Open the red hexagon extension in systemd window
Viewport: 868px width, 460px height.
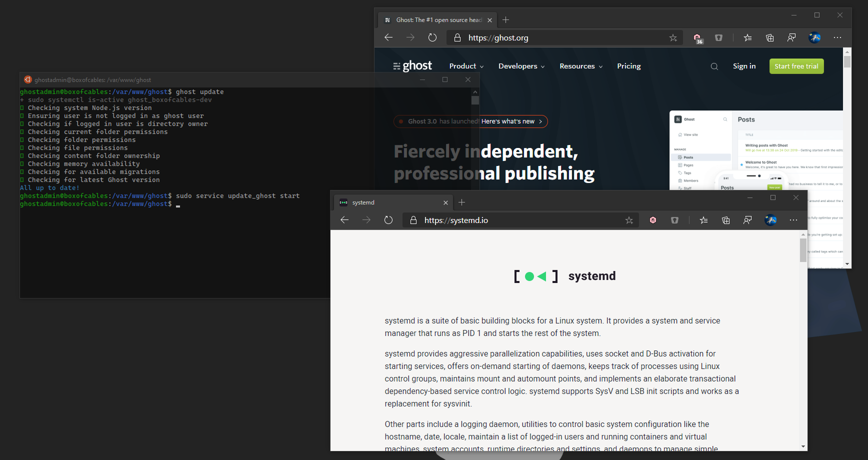click(652, 220)
